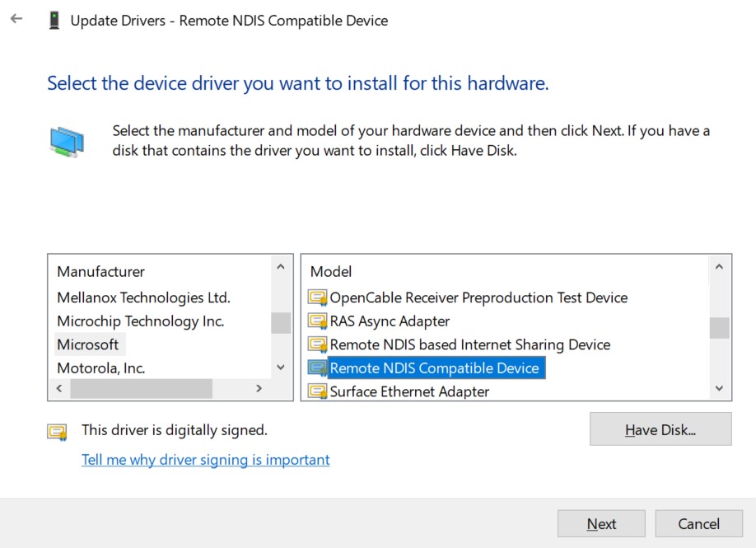The width and height of the screenshot is (756, 548).
Task: Open Tell me why driver signing is important
Action: pos(205,460)
